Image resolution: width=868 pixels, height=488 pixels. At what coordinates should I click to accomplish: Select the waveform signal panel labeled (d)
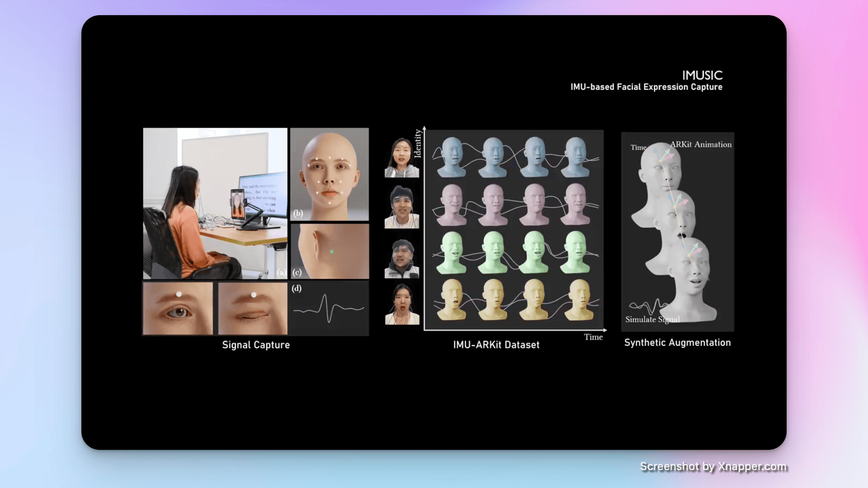[x=329, y=308]
